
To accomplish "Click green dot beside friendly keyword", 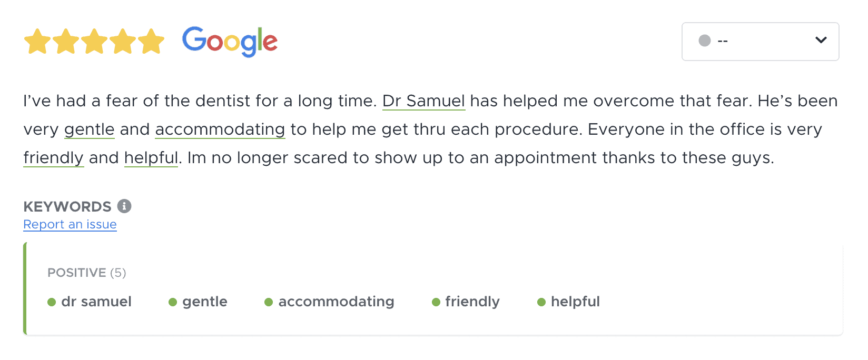I will pos(436,302).
